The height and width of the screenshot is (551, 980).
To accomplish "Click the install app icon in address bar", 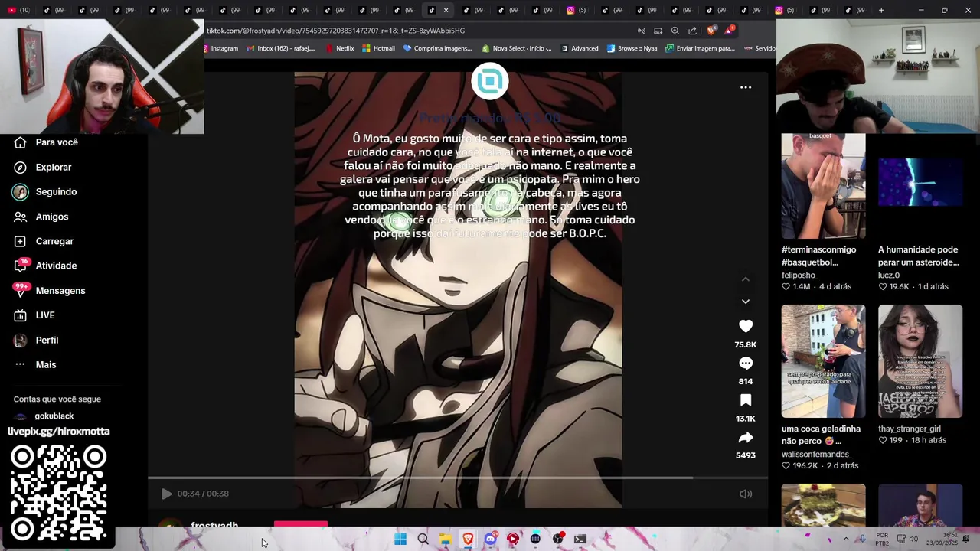I will [x=658, y=31].
